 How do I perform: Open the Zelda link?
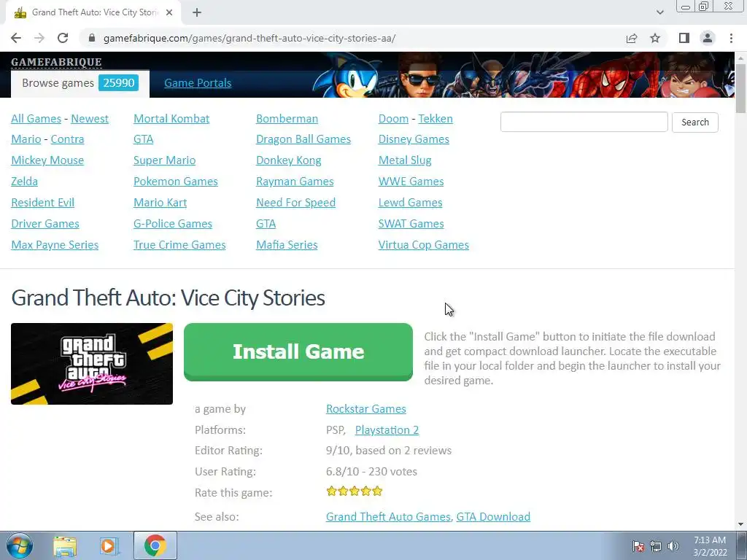coord(24,182)
